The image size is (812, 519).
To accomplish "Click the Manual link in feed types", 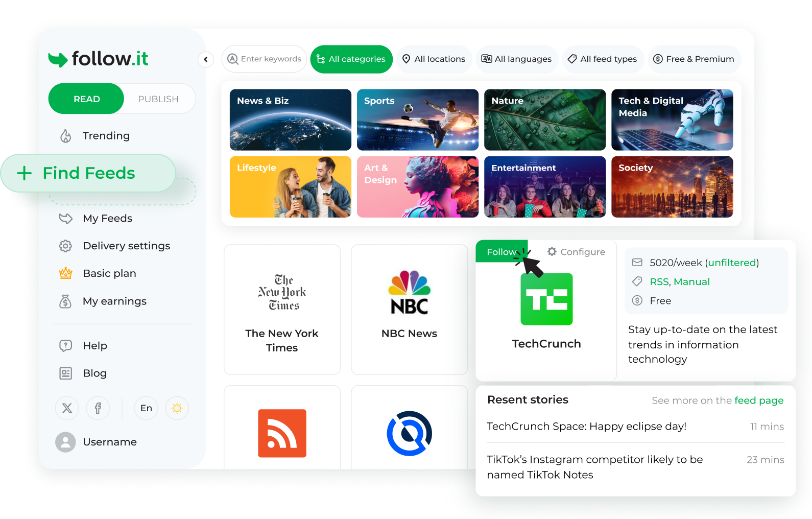I will click(691, 282).
